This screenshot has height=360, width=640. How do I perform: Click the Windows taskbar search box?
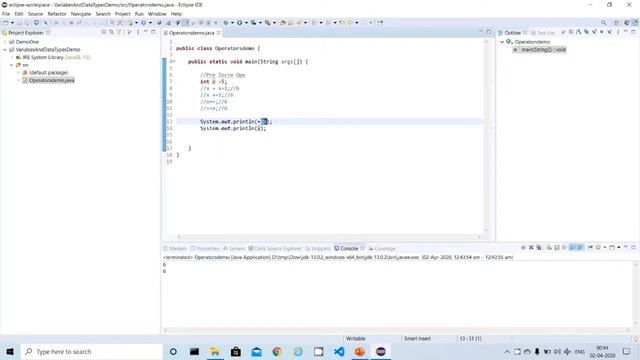coord(91,351)
